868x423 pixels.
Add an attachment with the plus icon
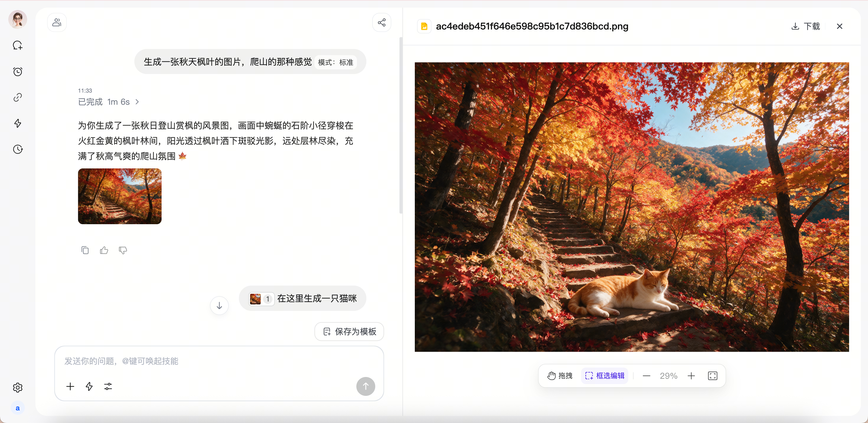coord(70,386)
